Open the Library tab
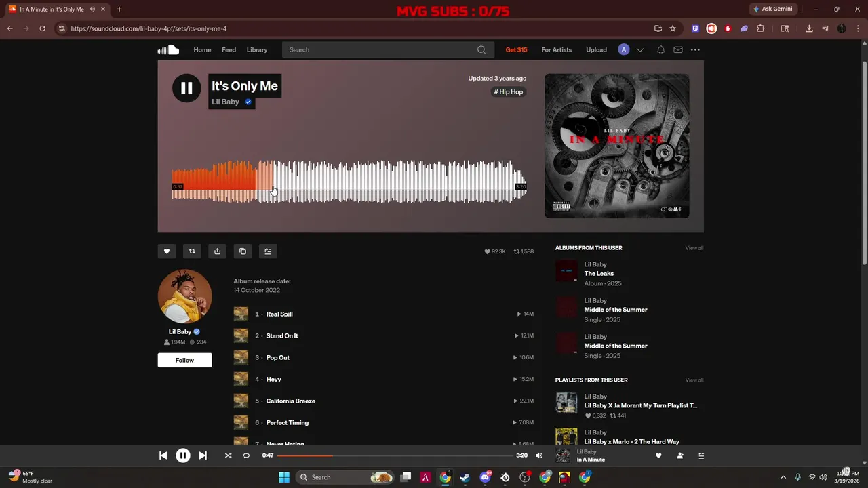Image resolution: width=868 pixels, height=488 pixels. pyautogui.click(x=257, y=49)
